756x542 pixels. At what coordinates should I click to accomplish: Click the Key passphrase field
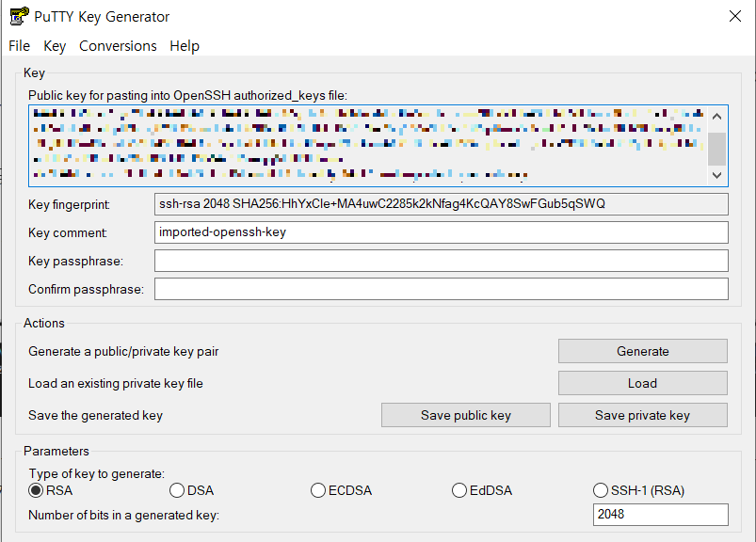point(442,261)
